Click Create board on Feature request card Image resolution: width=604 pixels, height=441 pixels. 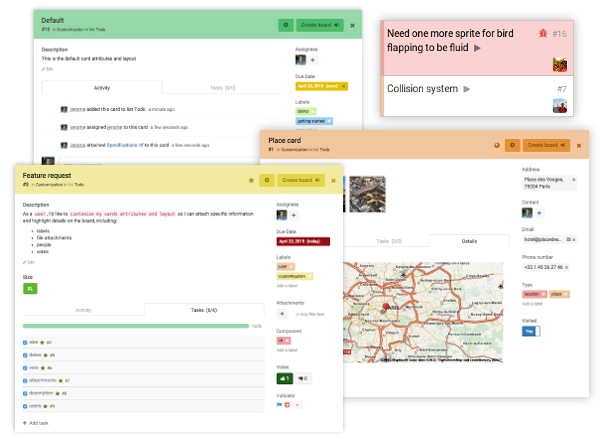tap(304, 180)
